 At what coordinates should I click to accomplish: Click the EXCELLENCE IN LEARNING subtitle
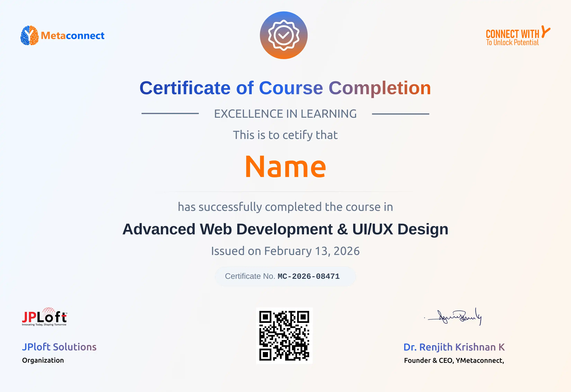[x=285, y=114]
